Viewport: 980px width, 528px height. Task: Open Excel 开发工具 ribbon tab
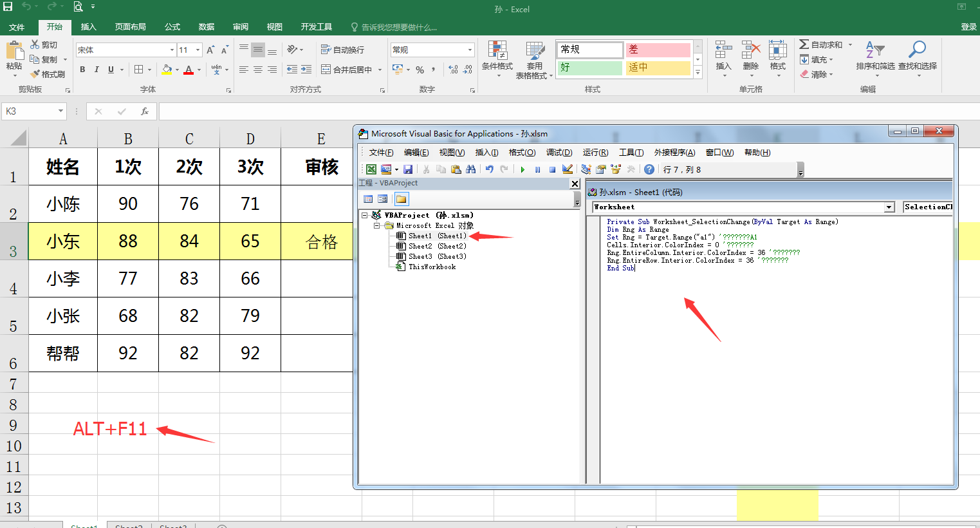point(317,27)
